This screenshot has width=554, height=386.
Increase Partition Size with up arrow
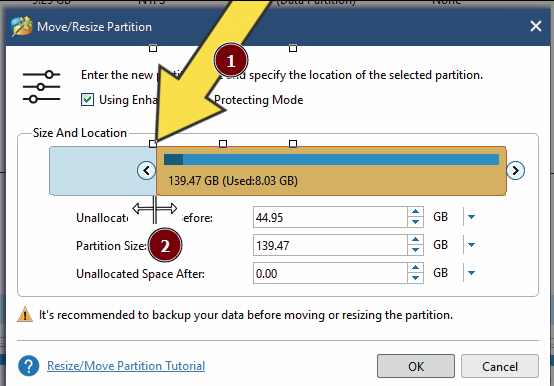tap(416, 240)
